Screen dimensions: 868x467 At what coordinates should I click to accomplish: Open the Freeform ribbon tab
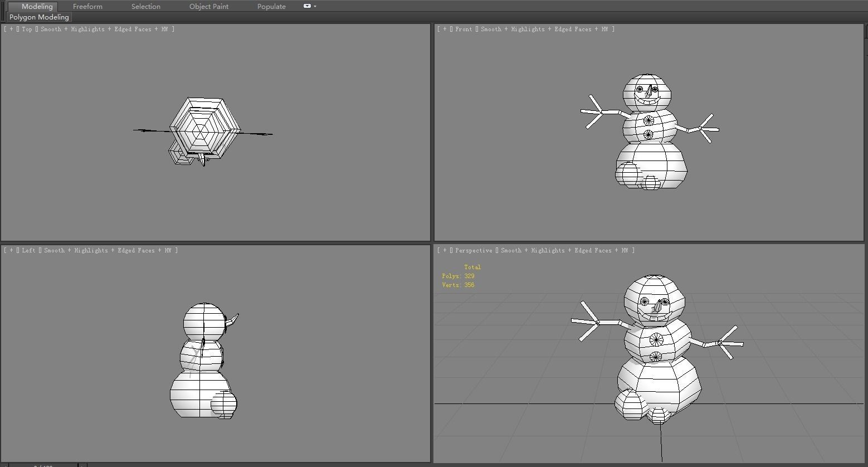tap(87, 6)
